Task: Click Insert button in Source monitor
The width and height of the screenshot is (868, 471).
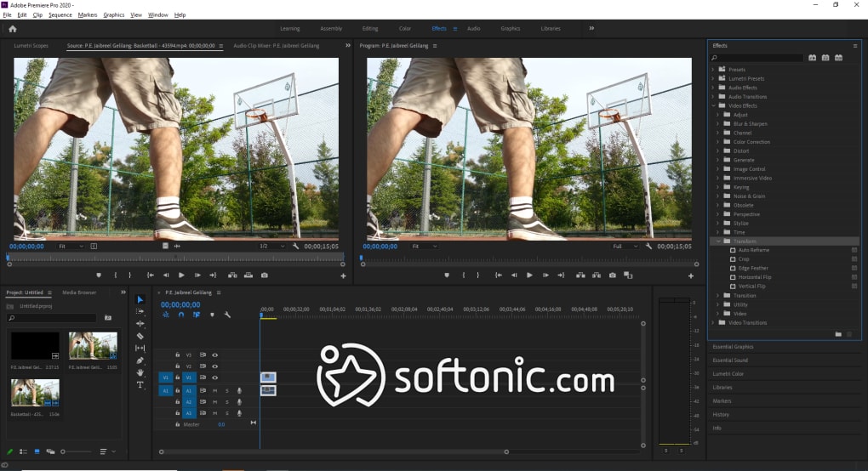Action: (x=232, y=275)
